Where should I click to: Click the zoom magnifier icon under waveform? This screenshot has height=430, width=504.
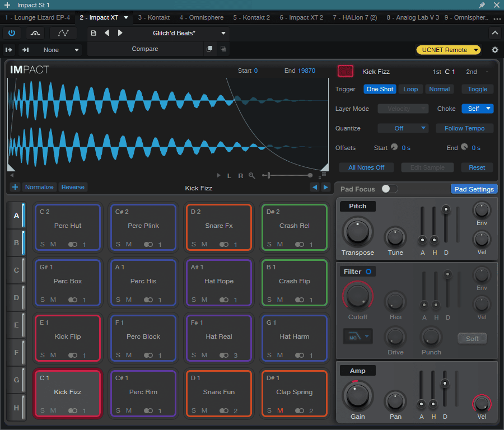coord(252,176)
